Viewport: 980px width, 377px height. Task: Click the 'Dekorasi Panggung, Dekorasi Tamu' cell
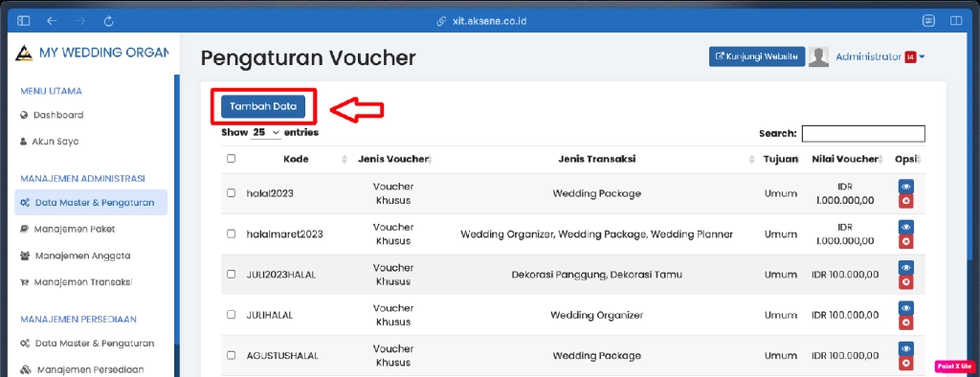tap(597, 274)
